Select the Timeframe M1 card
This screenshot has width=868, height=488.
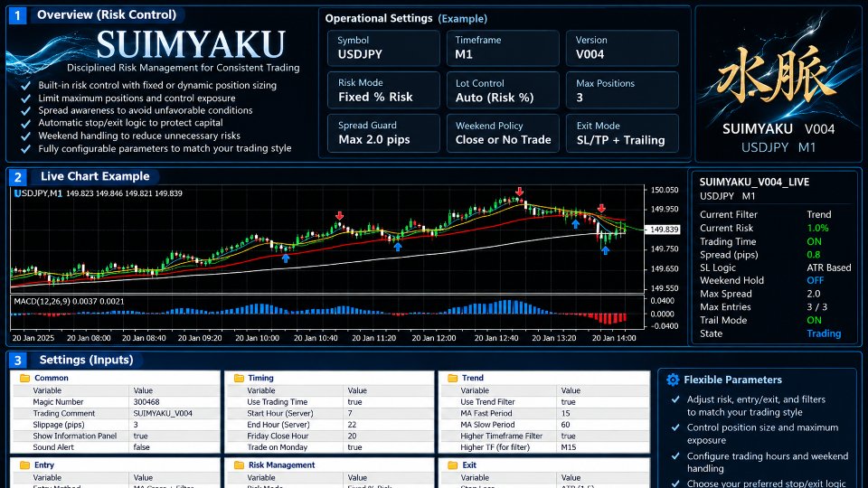pyautogui.click(x=503, y=48)
